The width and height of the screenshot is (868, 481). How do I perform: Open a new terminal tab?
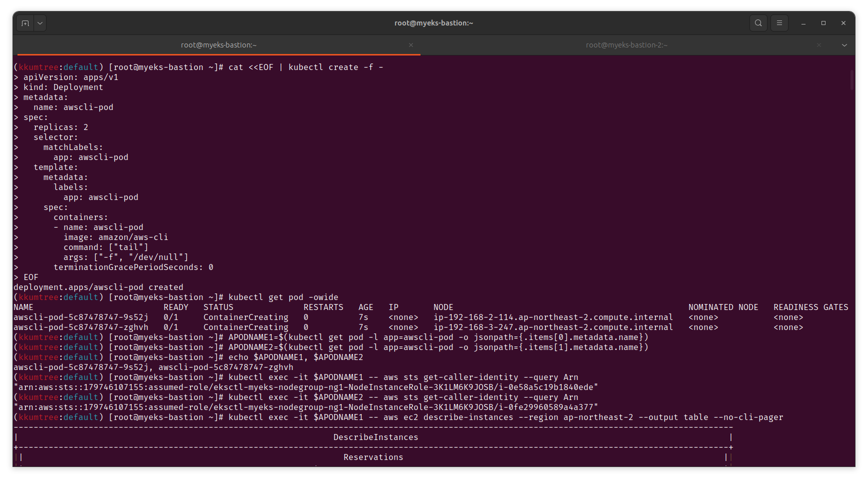coord(25,23)
